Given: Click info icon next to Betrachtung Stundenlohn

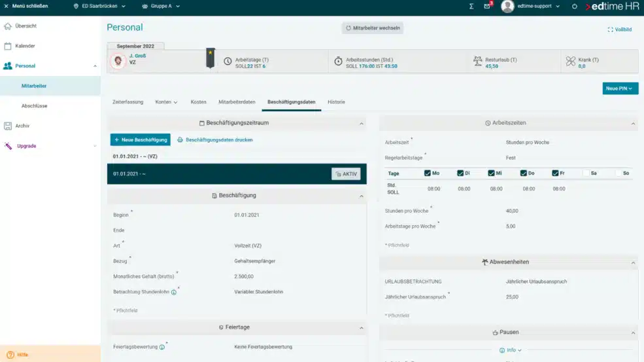Looking at the screenshot, I should click(174, 293).
